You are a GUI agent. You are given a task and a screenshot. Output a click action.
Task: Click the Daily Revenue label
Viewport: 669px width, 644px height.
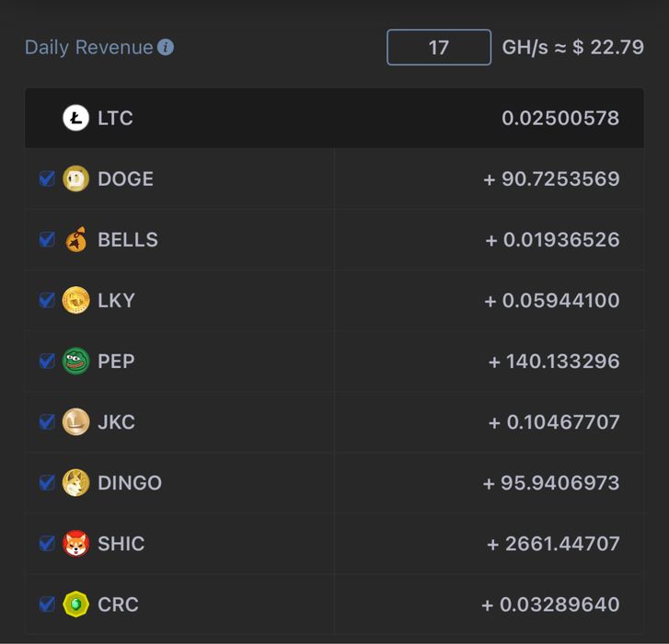(88, 47)
